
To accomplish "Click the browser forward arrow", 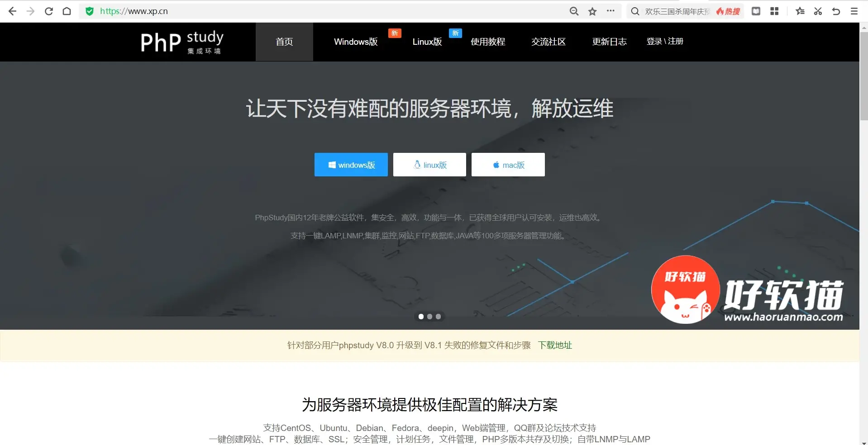I will click(30, 11).
